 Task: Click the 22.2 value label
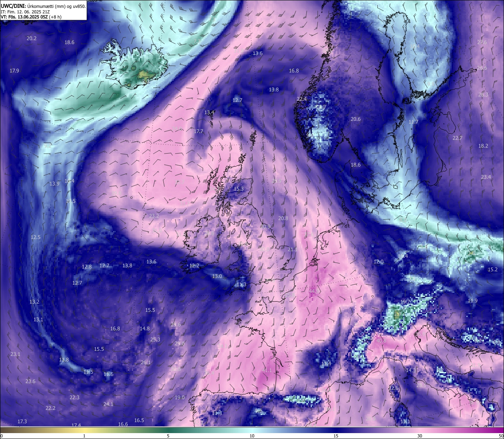[50, 408]
